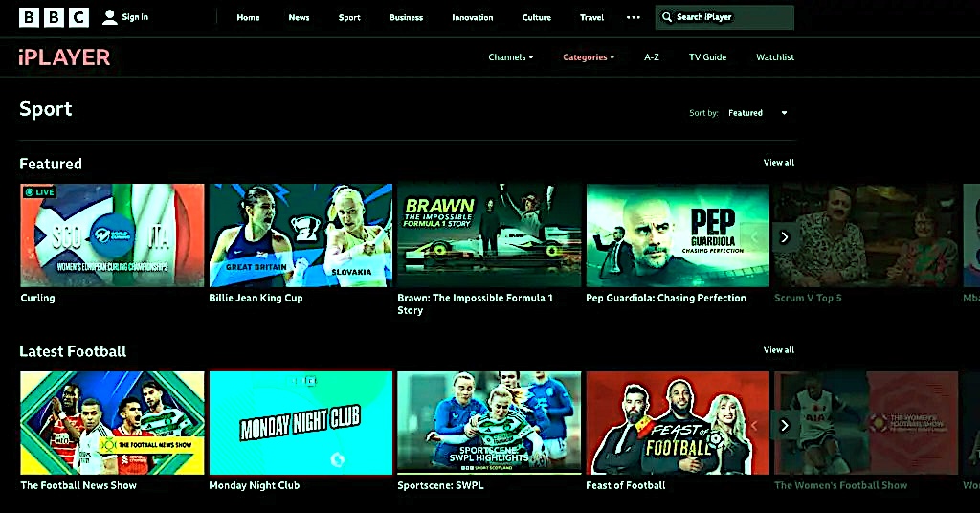Click the 'Curling' title text
Viewport: 980px width, 513px height.
pos(37,298)
